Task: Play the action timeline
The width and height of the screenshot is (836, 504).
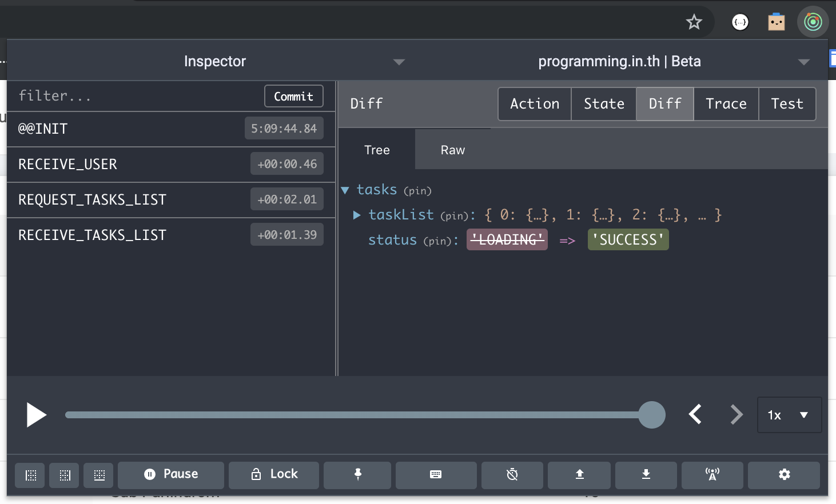Action: [x=36, y=415]
